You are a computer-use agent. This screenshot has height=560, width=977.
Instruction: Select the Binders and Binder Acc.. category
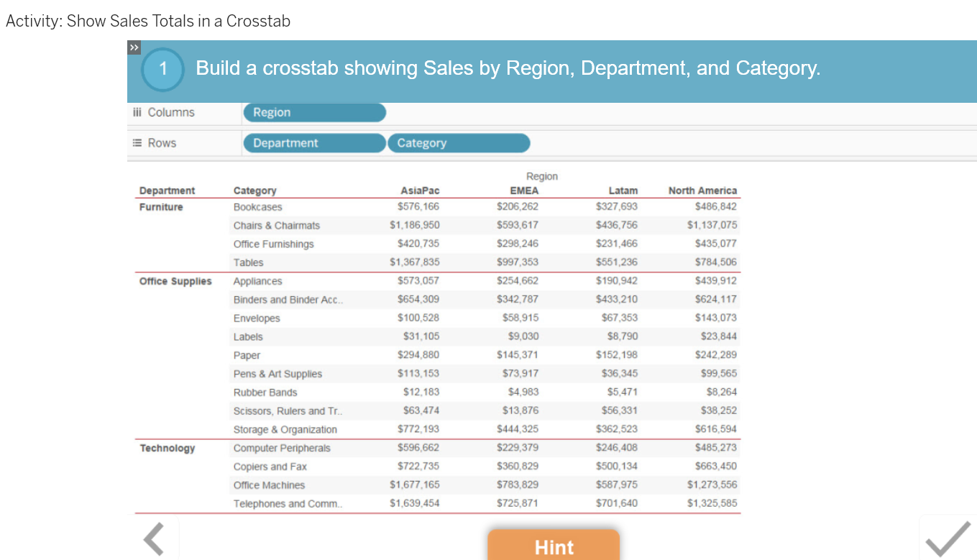(x=288, y=300)
